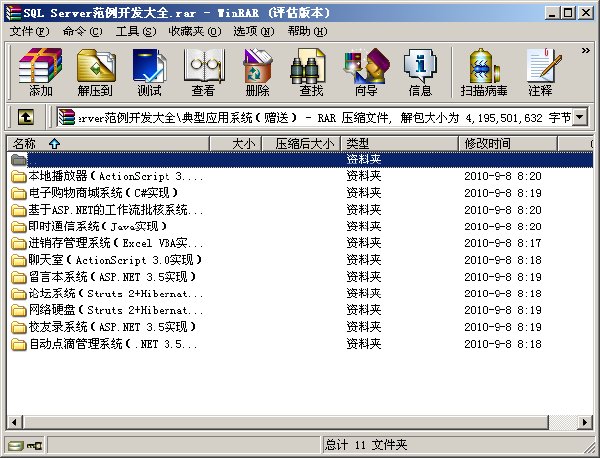Click folder icon of 聊天室 row

click(18, 261)
